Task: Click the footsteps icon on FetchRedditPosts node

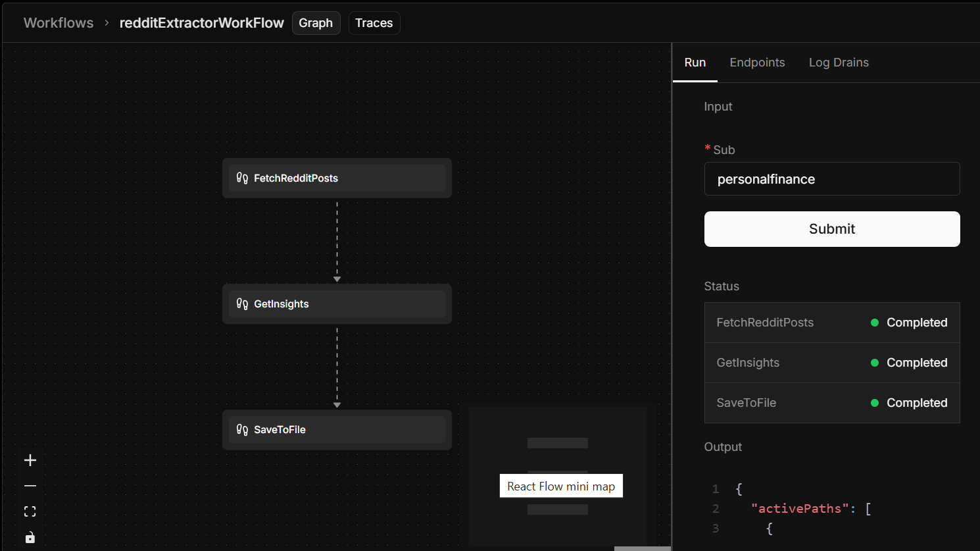Action: [x=241, y=177]
